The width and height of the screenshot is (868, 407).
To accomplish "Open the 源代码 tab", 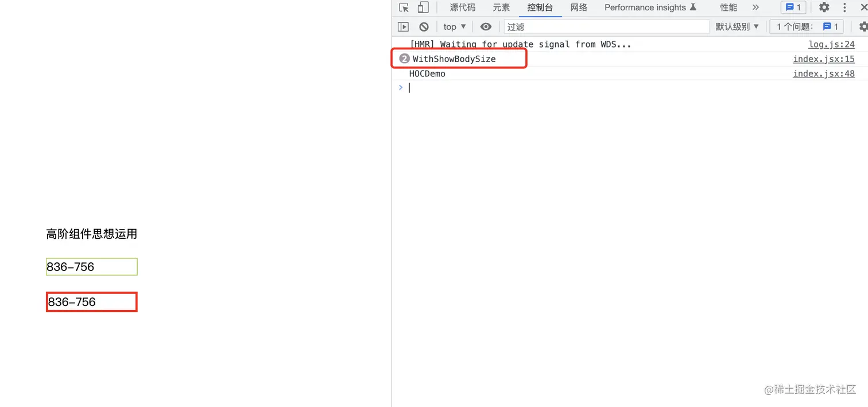I will [x=463, y=7].
